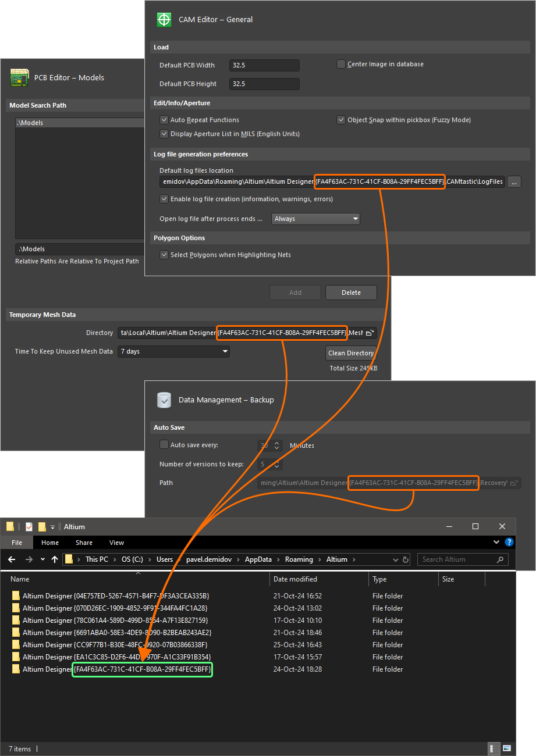Browse for the Auto Save path folder
Screen dimensions: 536x756
pos(514,483)
